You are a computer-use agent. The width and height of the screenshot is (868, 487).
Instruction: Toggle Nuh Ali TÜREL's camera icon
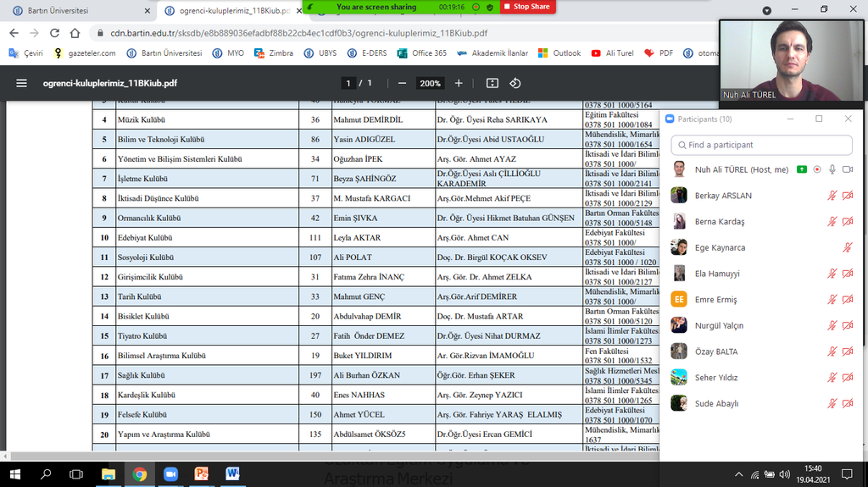coord(848,169)
